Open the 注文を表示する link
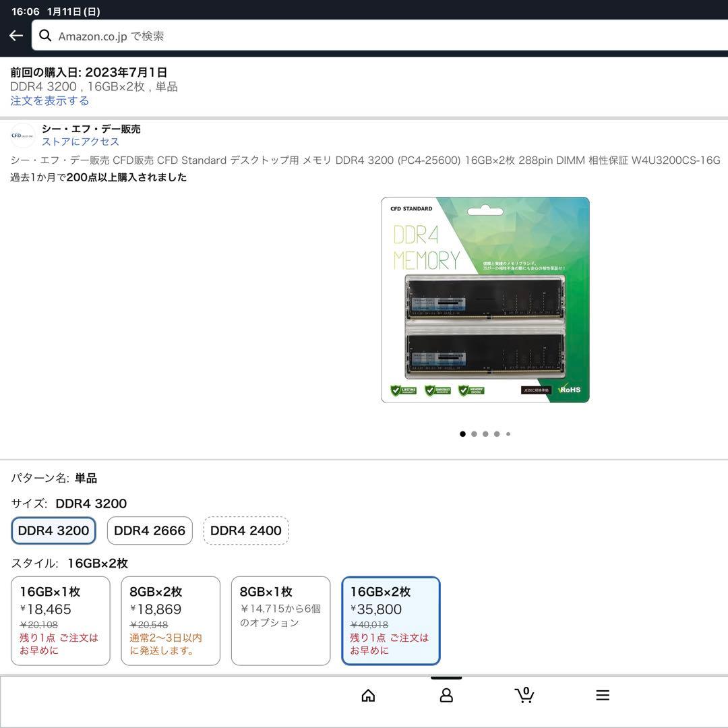Screen dimensions: 728x728 [x=48, y=100]
